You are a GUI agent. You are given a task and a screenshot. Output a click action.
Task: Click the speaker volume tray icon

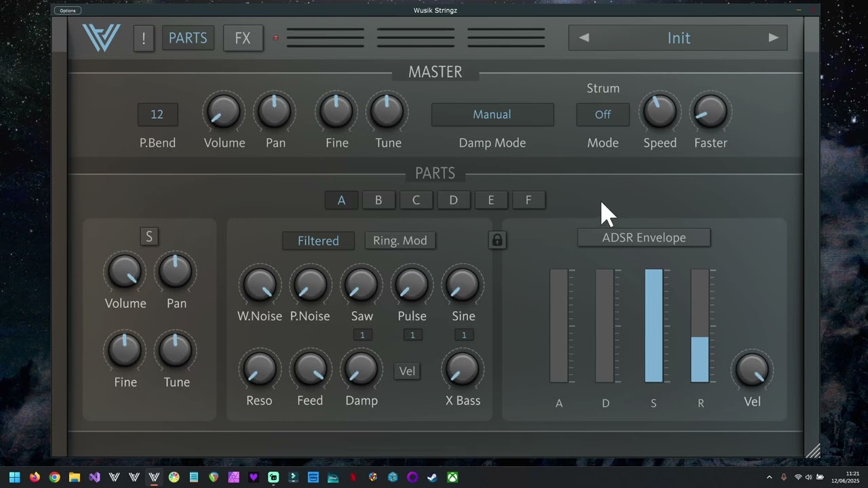(808, 477)
